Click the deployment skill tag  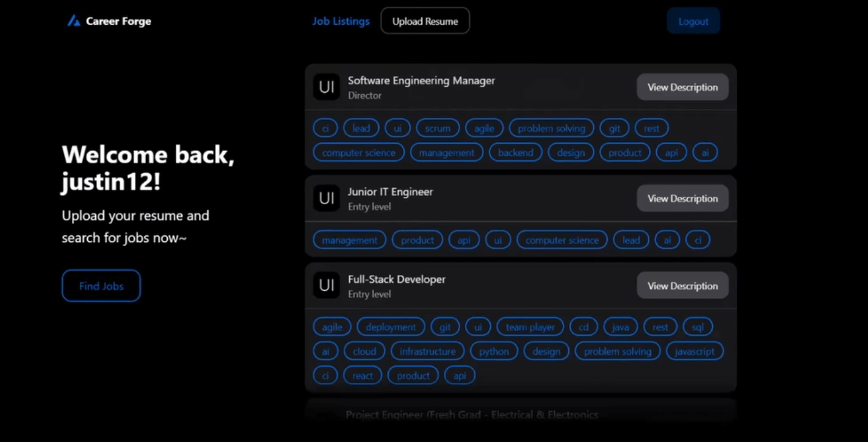(391, 327)
